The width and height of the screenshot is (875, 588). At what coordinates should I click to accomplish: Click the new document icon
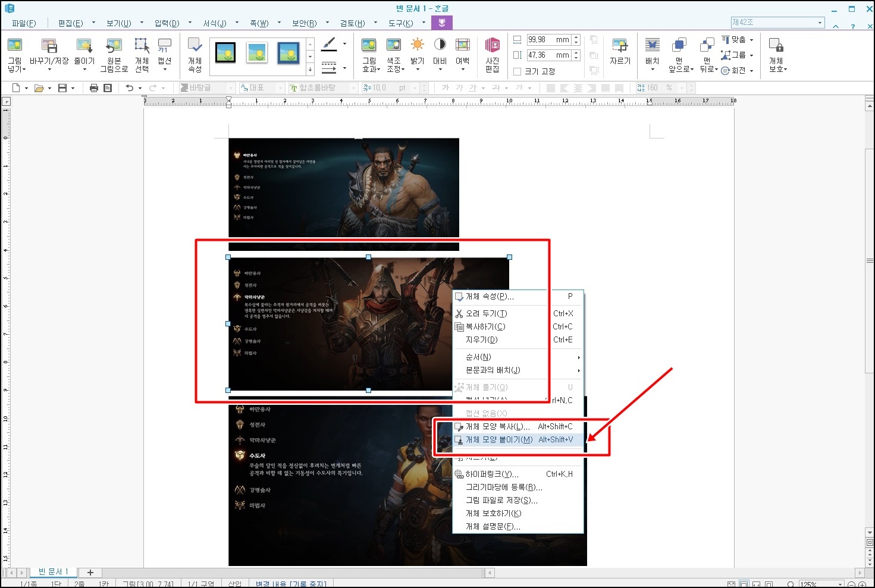tap(16, 88)
